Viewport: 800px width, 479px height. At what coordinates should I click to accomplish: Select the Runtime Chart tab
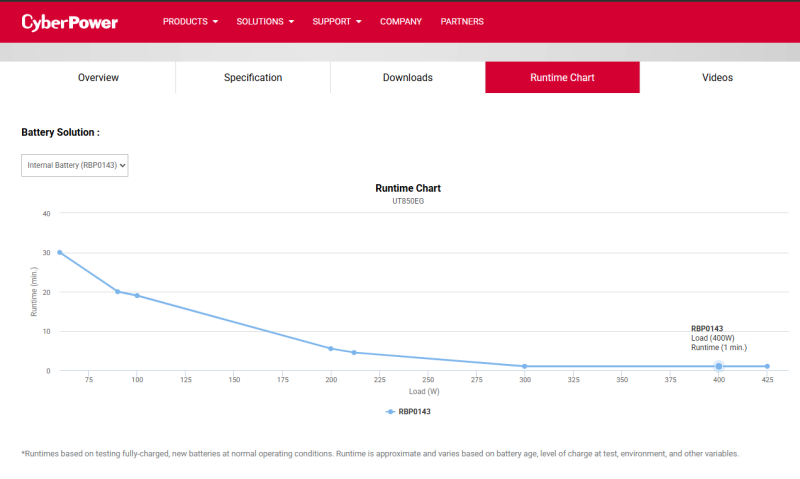pyautogui.click(x=562, y=78)
